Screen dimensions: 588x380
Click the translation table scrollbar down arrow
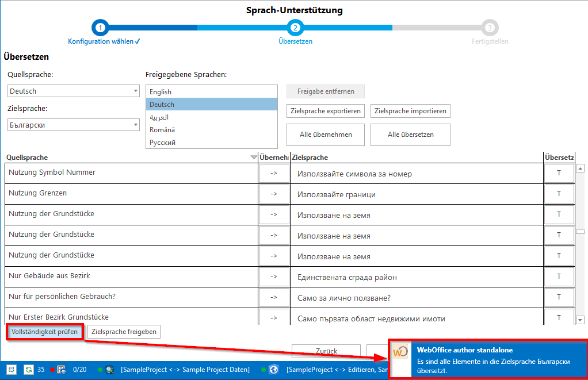point(580,320)
